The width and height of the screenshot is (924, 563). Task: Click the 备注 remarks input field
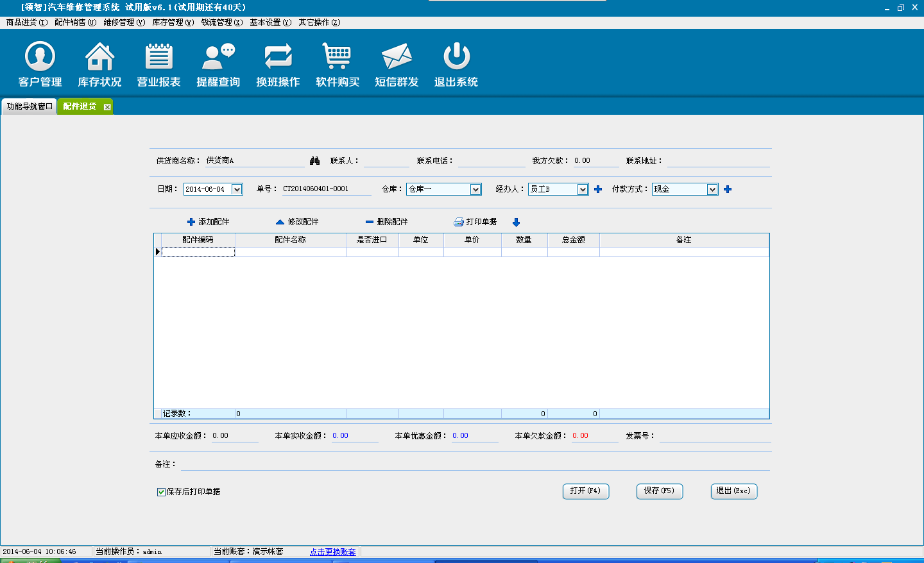click(475, 464)
